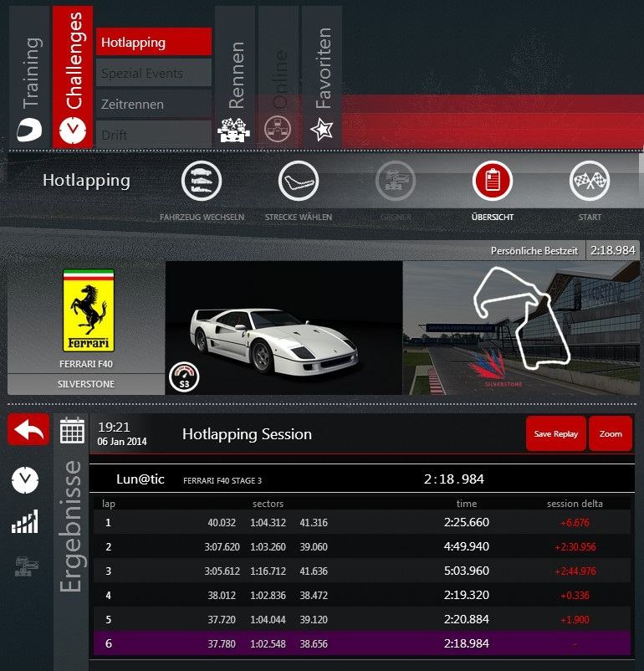Click the Hotlapping Session title
The image size is (644, 671).
point(247,434)
